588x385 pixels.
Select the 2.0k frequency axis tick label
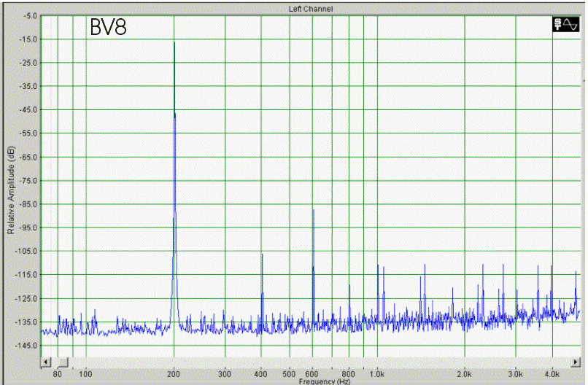(465, 373)
